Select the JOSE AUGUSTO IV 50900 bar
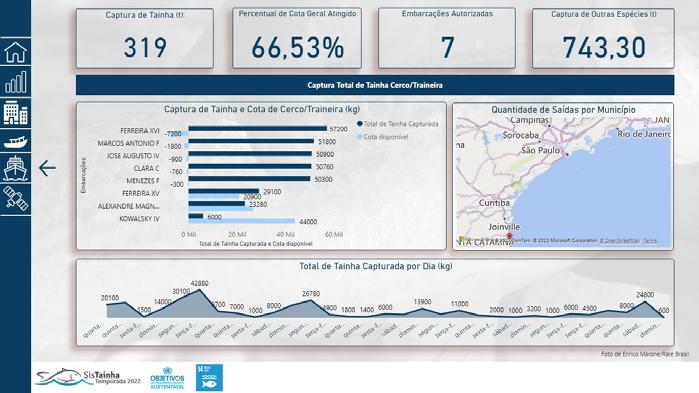This screenshot has height=393, width=699. click(x=250, y=154)
